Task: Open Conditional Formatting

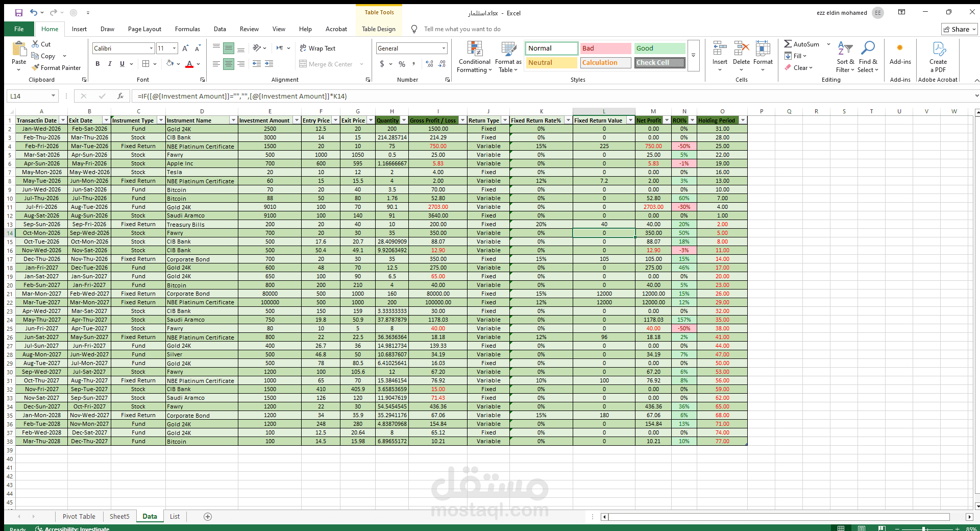Action: point(474,56)
